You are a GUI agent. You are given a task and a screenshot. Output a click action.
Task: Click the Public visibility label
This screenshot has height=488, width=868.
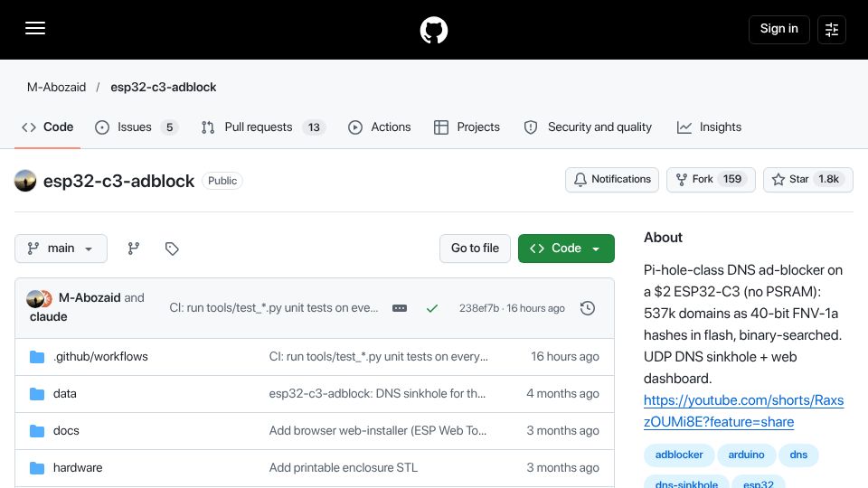click(222, 181)
